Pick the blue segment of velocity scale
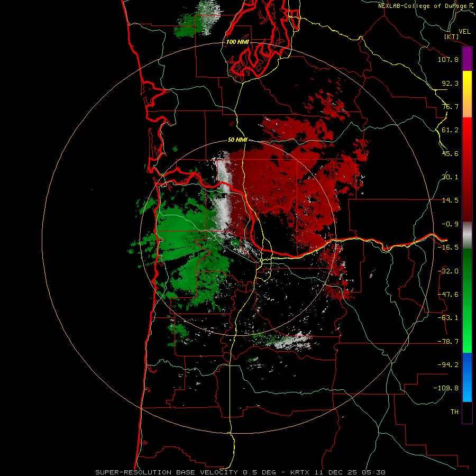This screenshot has width=476, height=476. 467,377
